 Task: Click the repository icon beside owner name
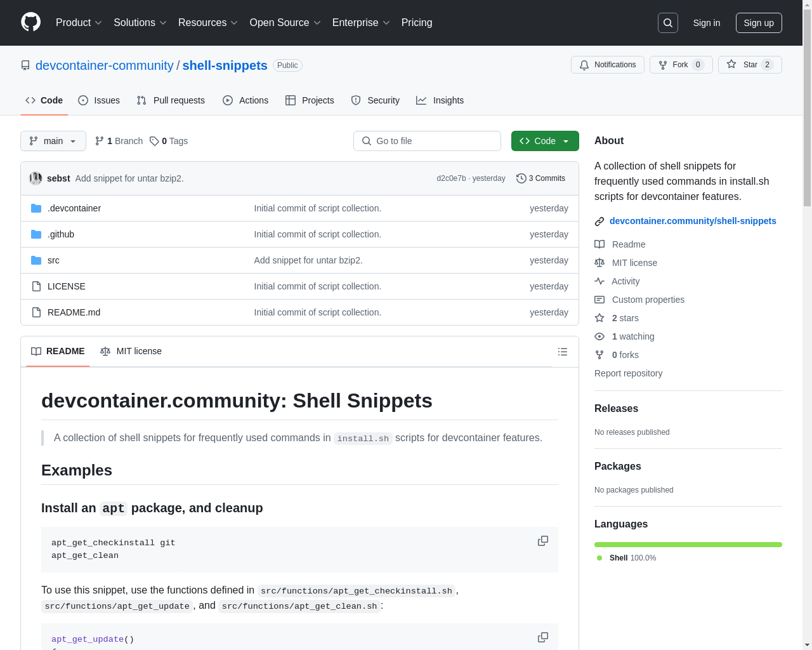tap(25, 65)
